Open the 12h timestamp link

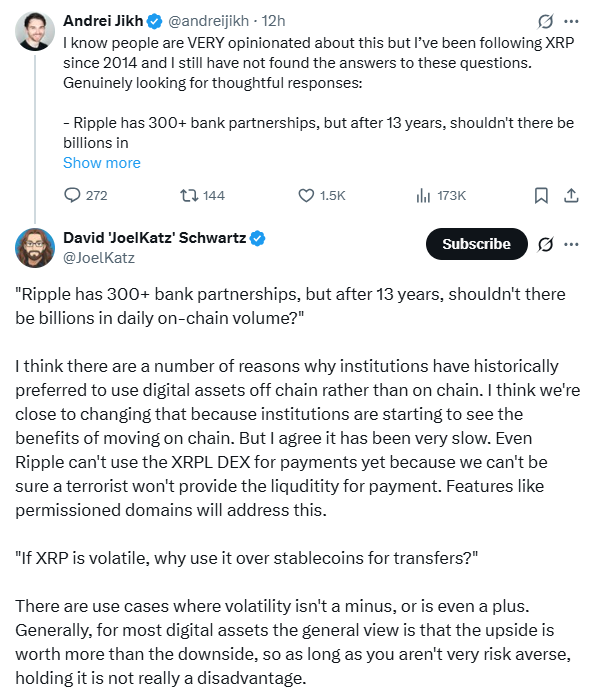click(273, 20)
